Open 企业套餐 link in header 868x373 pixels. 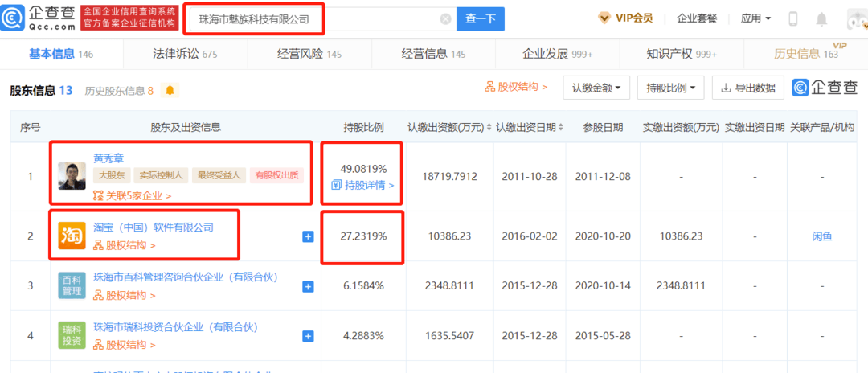tap(697, 18)
